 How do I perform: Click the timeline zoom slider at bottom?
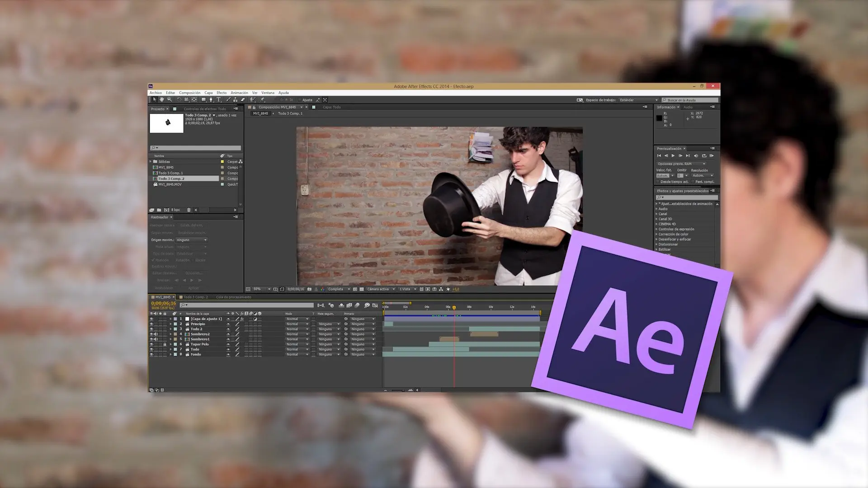[398, 390]
